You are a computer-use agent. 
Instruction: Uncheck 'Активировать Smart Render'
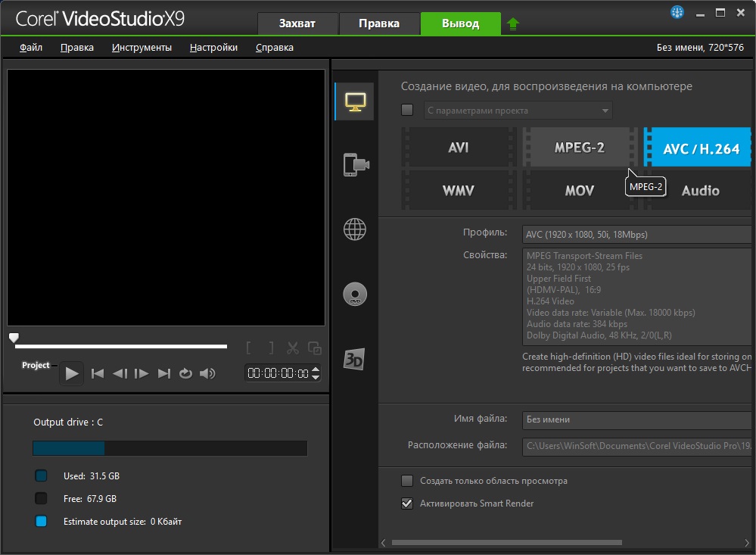[407, 504]
